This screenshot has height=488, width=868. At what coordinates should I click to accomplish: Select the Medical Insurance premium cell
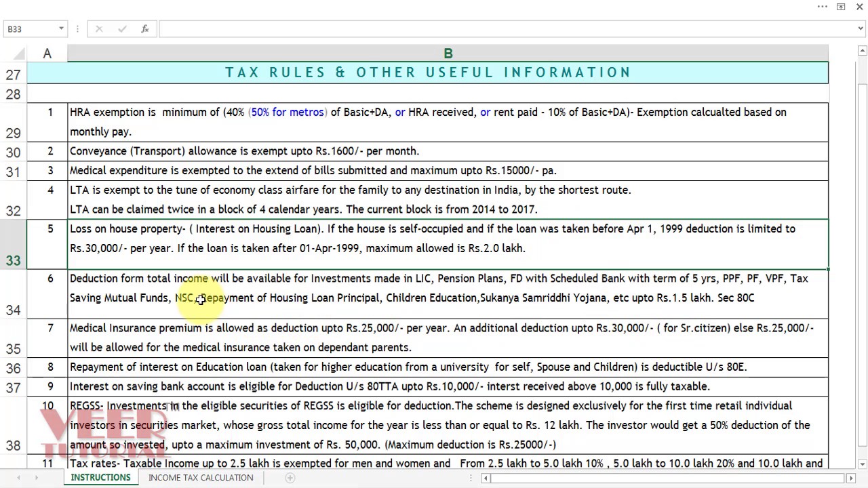(x=448, y=338)
